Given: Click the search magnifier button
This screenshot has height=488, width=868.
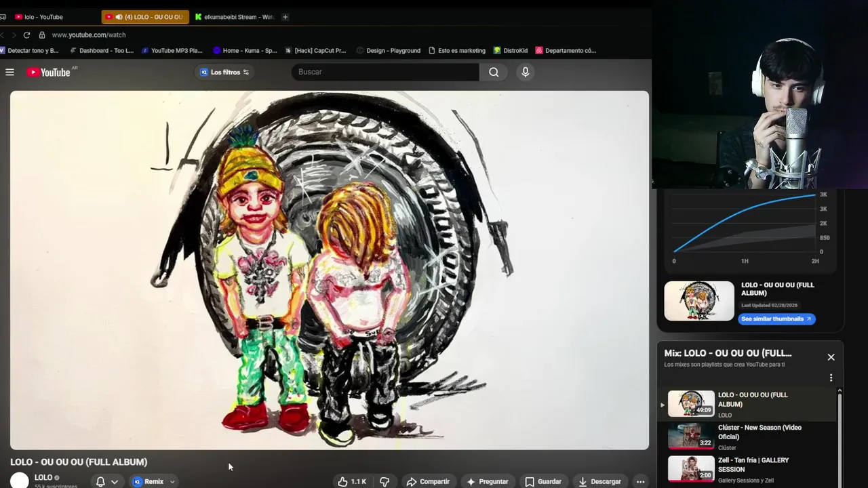Looking at the screenshot, I should click(x=494, y=72).
